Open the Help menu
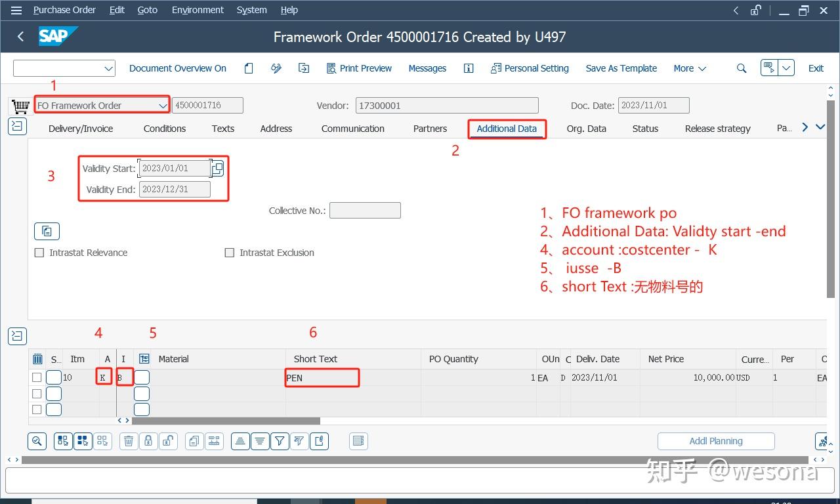This screenshot has height=504, width=840. click(x=289, y=10)
